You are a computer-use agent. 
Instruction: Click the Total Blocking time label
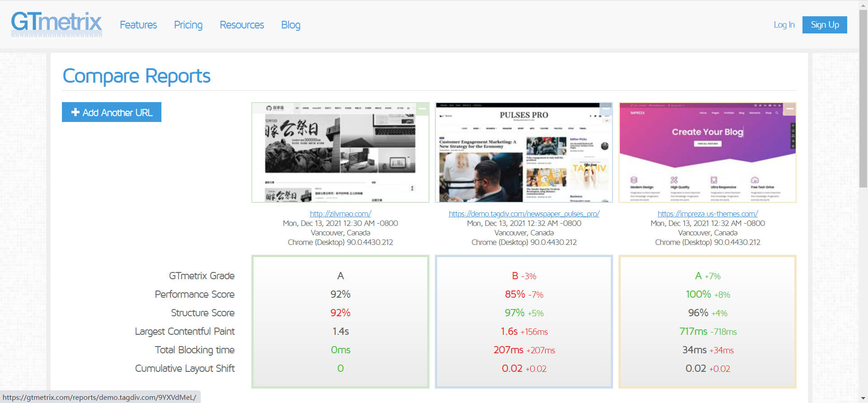194,350
